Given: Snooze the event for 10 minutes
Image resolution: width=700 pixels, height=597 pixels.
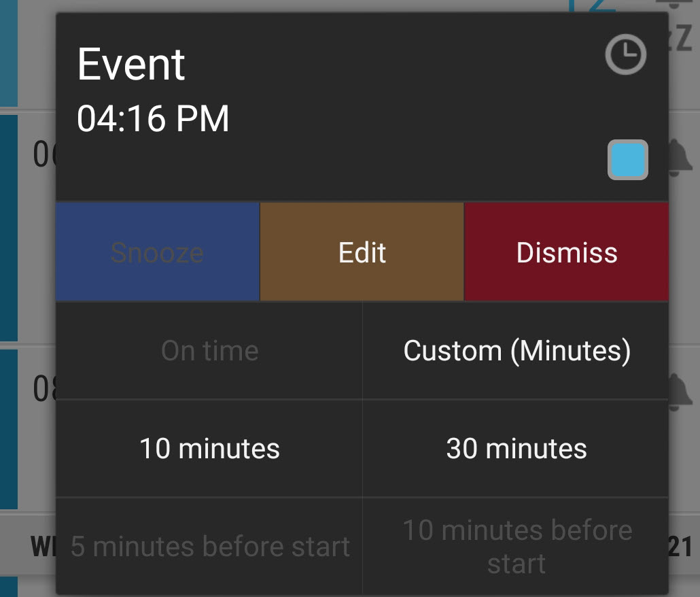Looking at the screenshot, I should [209, 448].
